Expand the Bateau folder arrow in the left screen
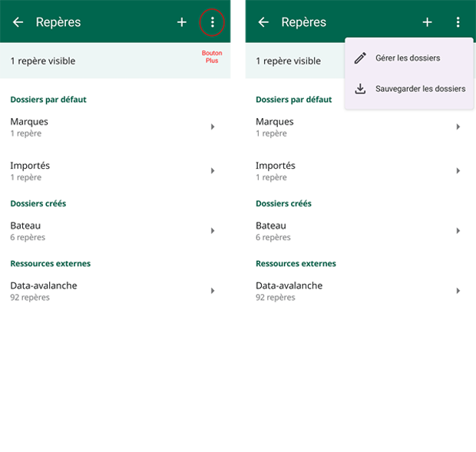 (x=213, y=230)
